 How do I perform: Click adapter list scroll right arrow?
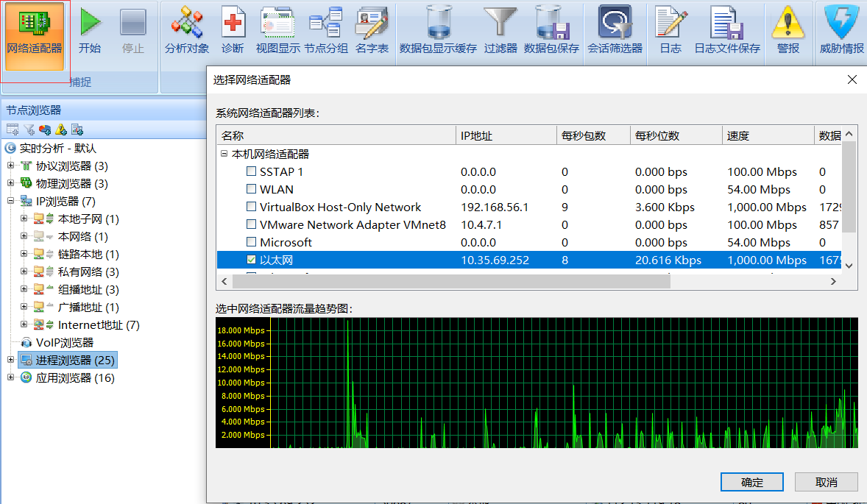[x=833, y=281]
